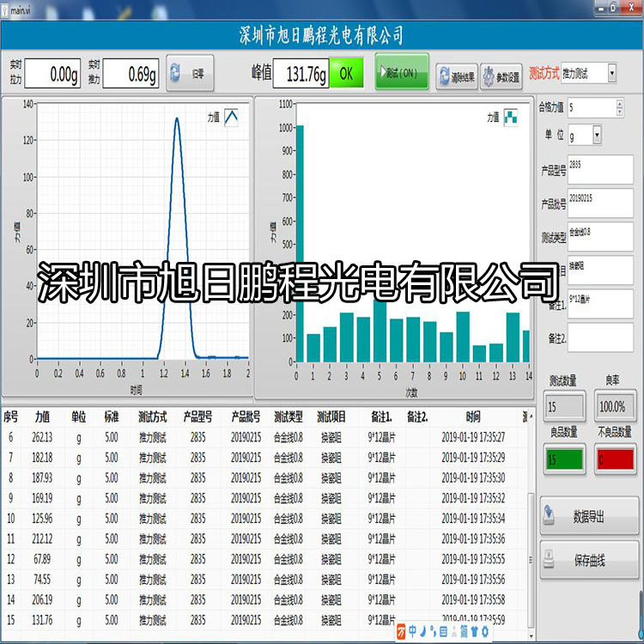
Task: Select the force value 131.76 in row 15
Action: [42, 620]
